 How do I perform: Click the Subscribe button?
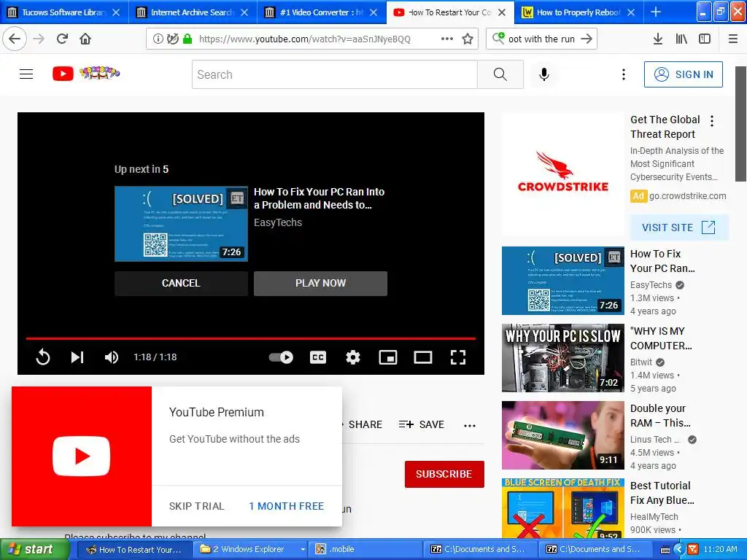(x=444, y=474)
